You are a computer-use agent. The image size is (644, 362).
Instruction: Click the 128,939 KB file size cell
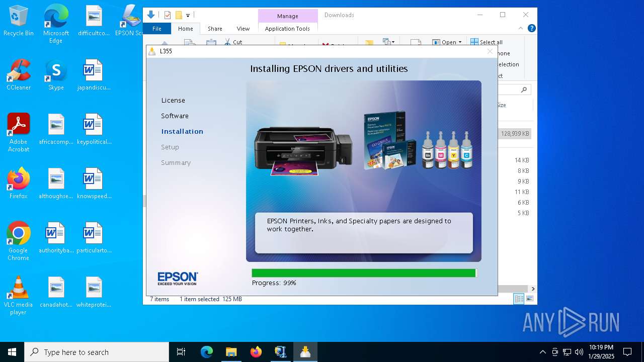coord(514,134)
